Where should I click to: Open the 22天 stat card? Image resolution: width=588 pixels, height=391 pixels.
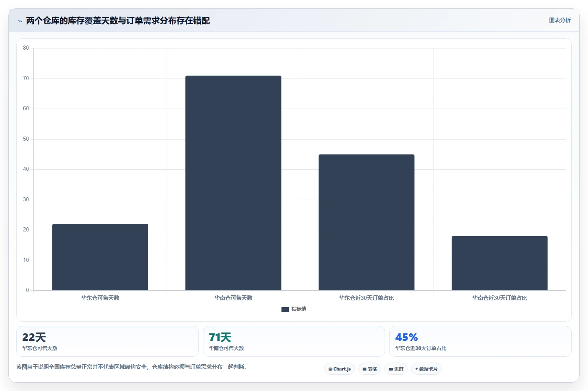click(x=107, y=341)
